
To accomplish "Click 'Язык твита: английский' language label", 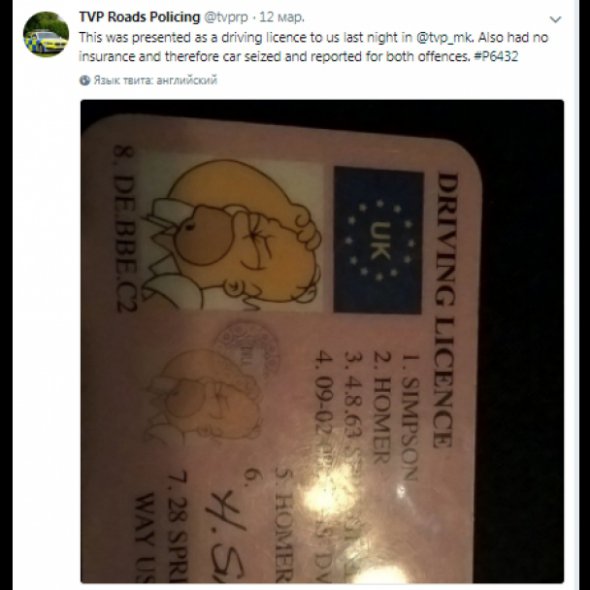I will click(155, 80).
